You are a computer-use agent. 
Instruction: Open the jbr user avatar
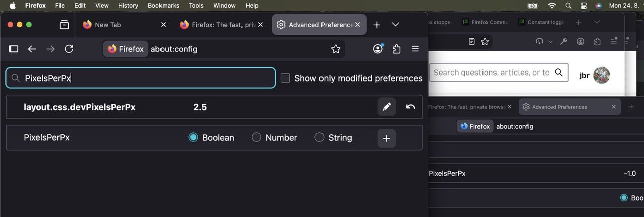pyautogui.click(x=602, y=75)
